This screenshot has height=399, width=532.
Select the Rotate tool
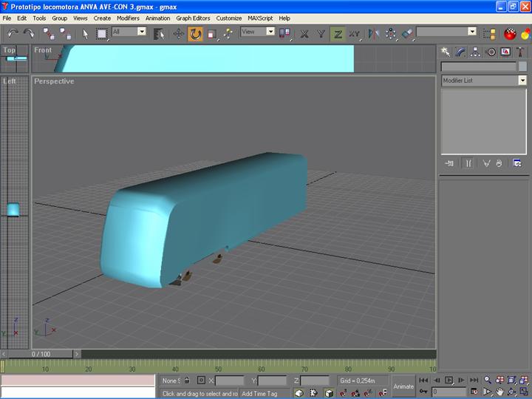tap(195, 33)
